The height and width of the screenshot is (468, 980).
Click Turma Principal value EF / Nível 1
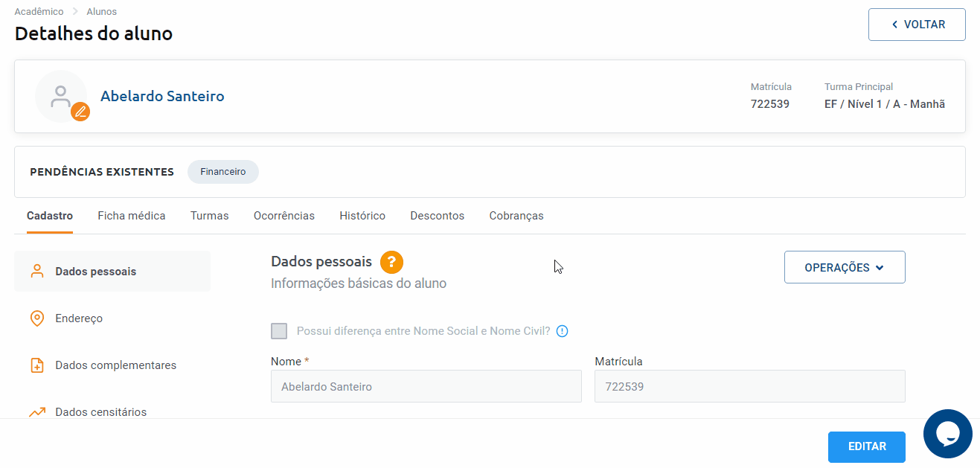pos(885,104)
